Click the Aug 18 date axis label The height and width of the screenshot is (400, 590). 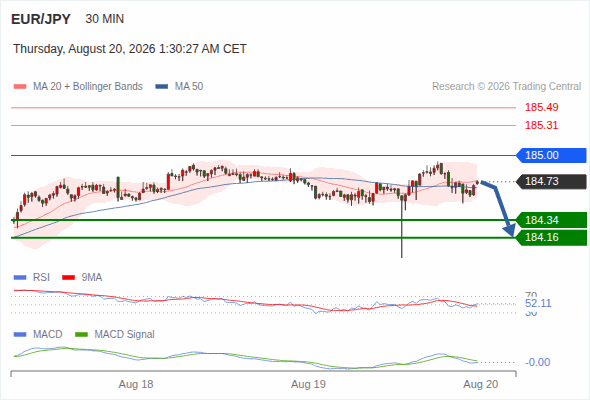coord(136,384)
